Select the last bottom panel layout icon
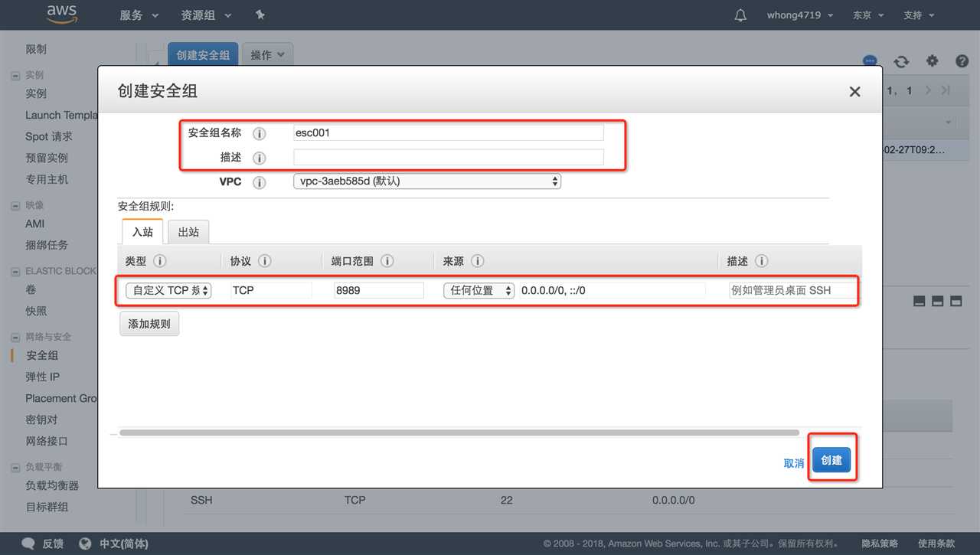The height and width of the screenshot is (555, 980). click(x=956, y=302)
